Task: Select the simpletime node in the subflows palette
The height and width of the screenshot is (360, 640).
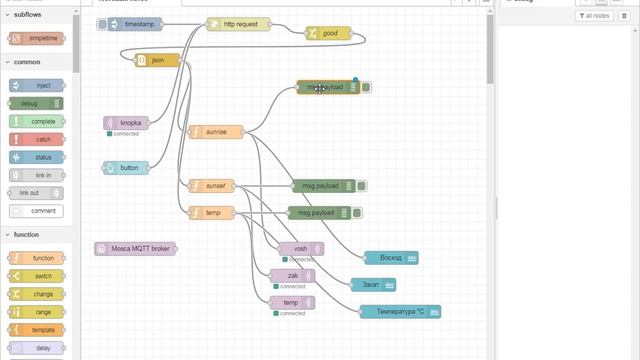Action: tap(36, 38)
